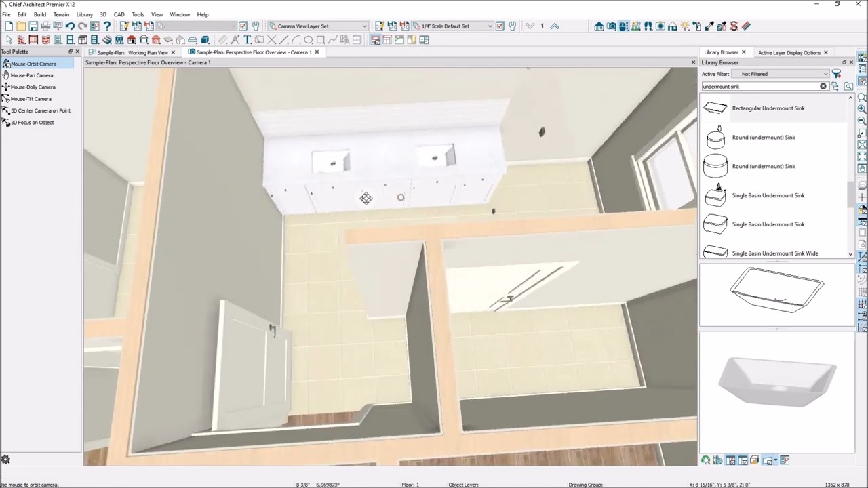
Task: Undock the Library Browser panel
Action: click(844, 62)
